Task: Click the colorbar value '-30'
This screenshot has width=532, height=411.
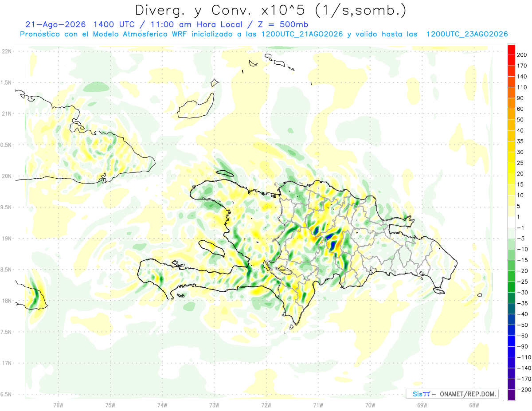Action: pyautogui.click(x=523, y=292)
